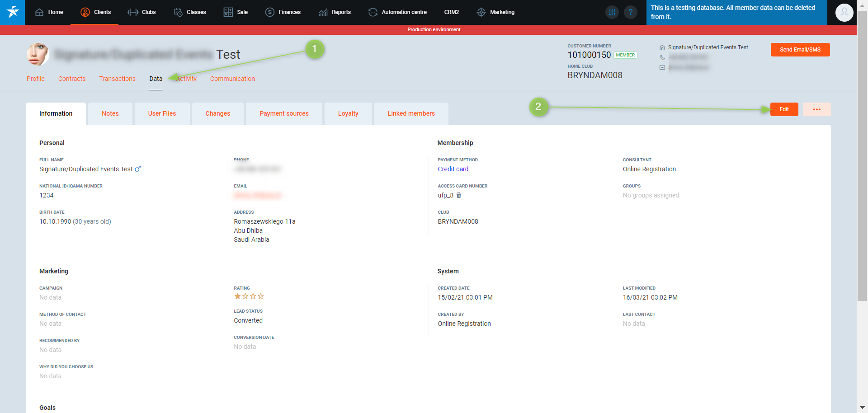Screen dimensions: 868x413
Task: Open the Linked members tab
Action: 411,113
